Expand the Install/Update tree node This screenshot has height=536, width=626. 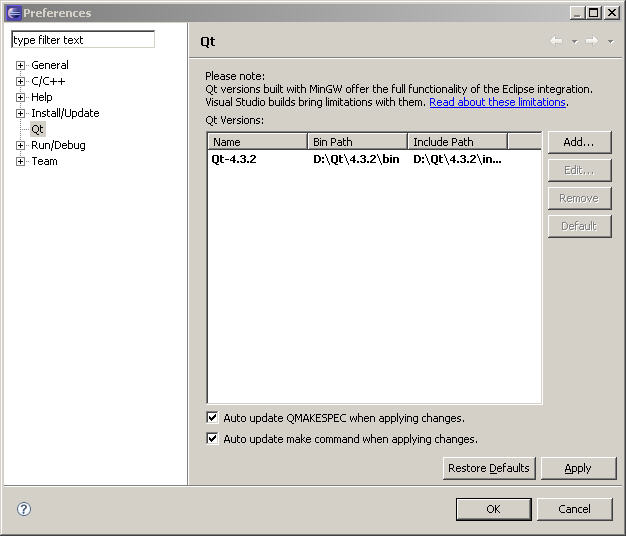[x=20, y=113]
